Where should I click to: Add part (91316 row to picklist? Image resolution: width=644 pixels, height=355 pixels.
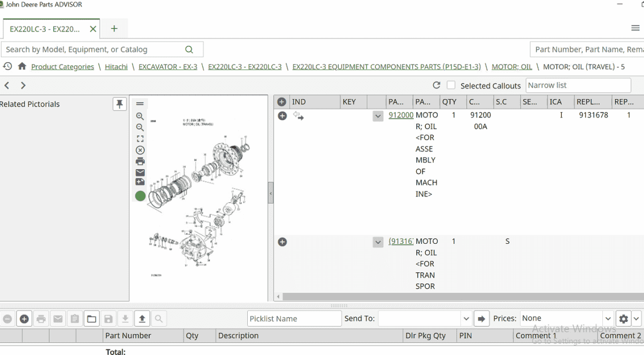point(282,242)
